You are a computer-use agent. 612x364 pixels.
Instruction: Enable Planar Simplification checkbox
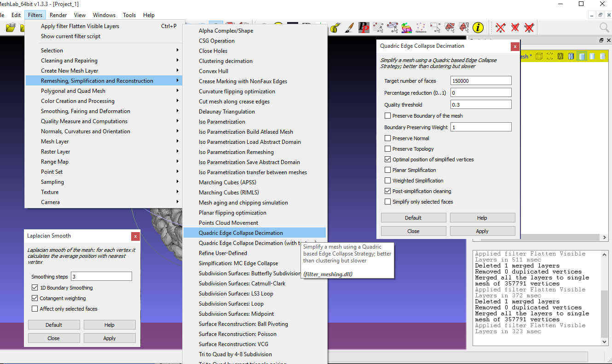pos(388,170)
